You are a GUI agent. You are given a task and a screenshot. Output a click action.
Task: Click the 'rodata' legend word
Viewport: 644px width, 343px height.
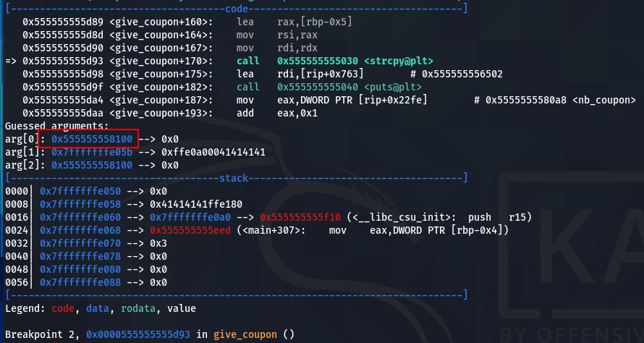(138, 308)
